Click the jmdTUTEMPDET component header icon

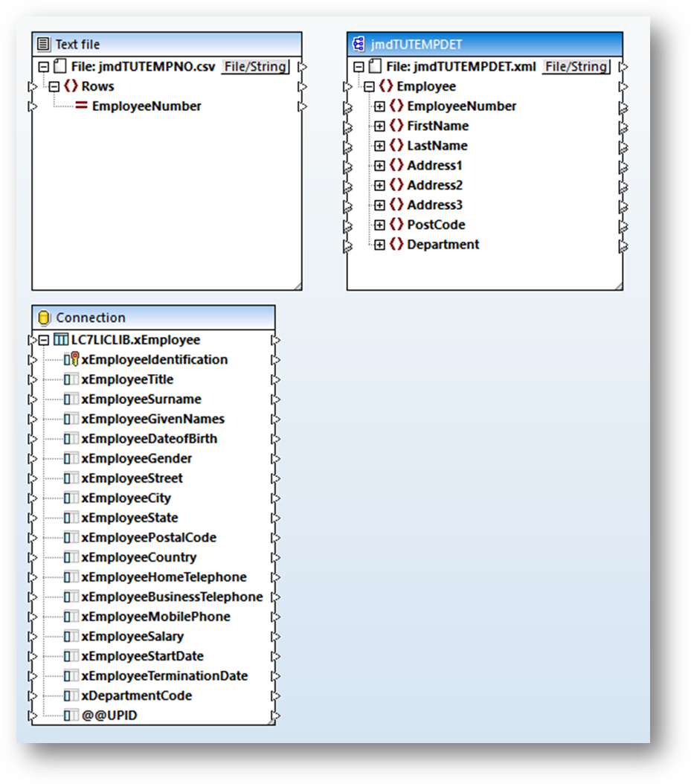[x=359, y=45]
